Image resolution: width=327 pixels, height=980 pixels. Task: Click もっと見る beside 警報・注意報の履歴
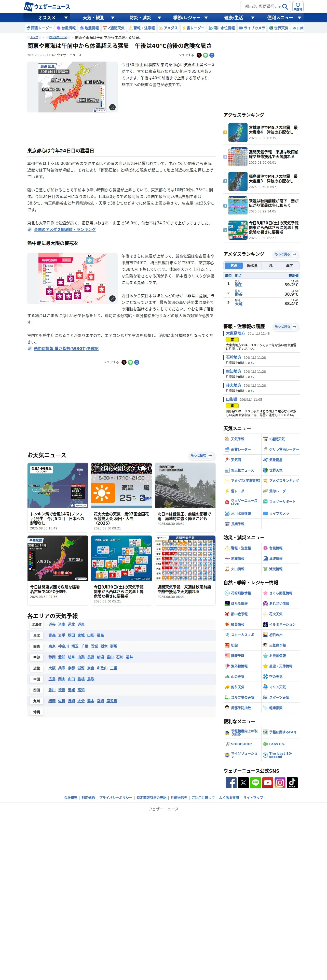click(x=286, y=326)
